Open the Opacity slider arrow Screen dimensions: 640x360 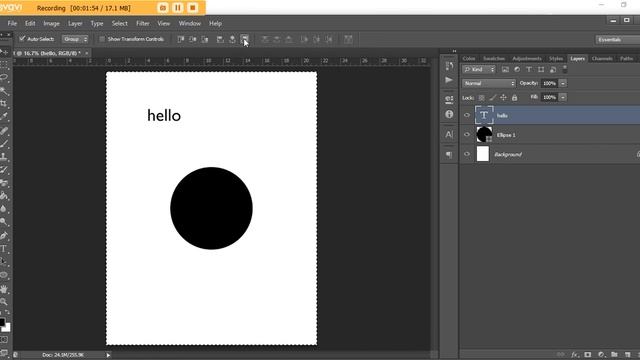563,83
